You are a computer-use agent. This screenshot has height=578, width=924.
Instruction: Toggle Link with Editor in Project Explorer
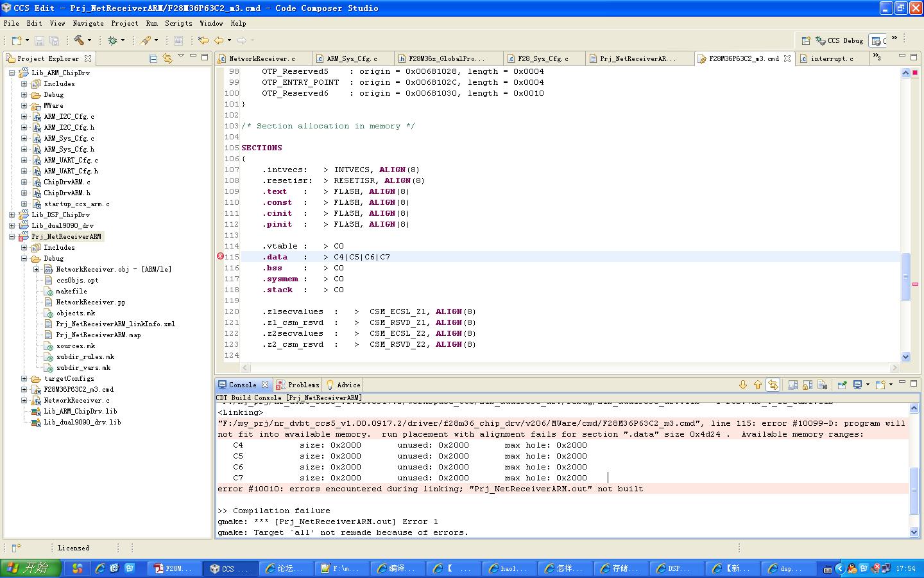(167, 58)
